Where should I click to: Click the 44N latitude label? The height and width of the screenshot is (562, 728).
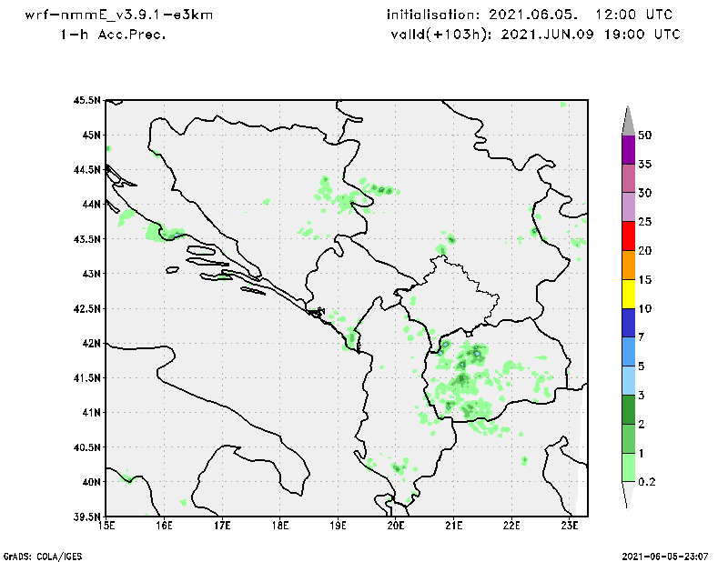[91, 205]
